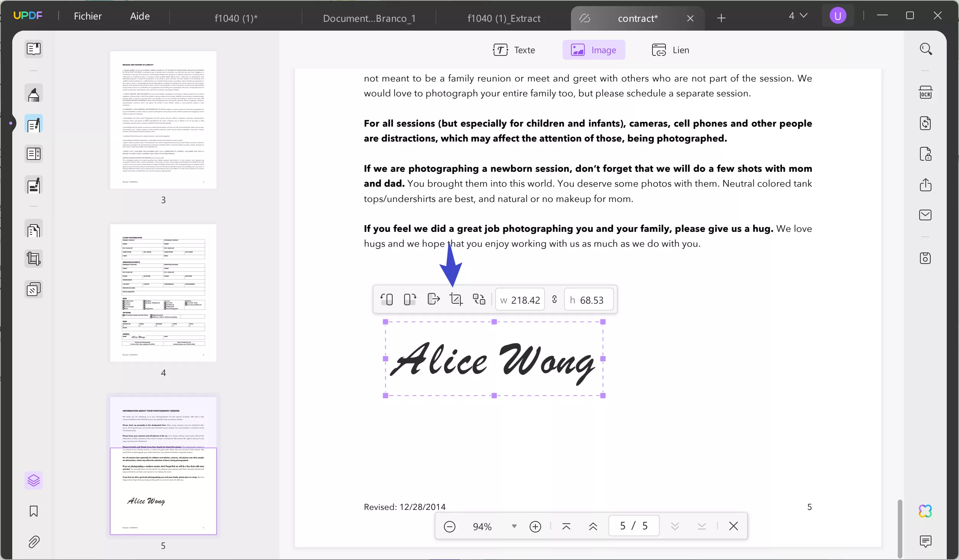Open the attachments panel
959x560 pixels.
(34, 542)
